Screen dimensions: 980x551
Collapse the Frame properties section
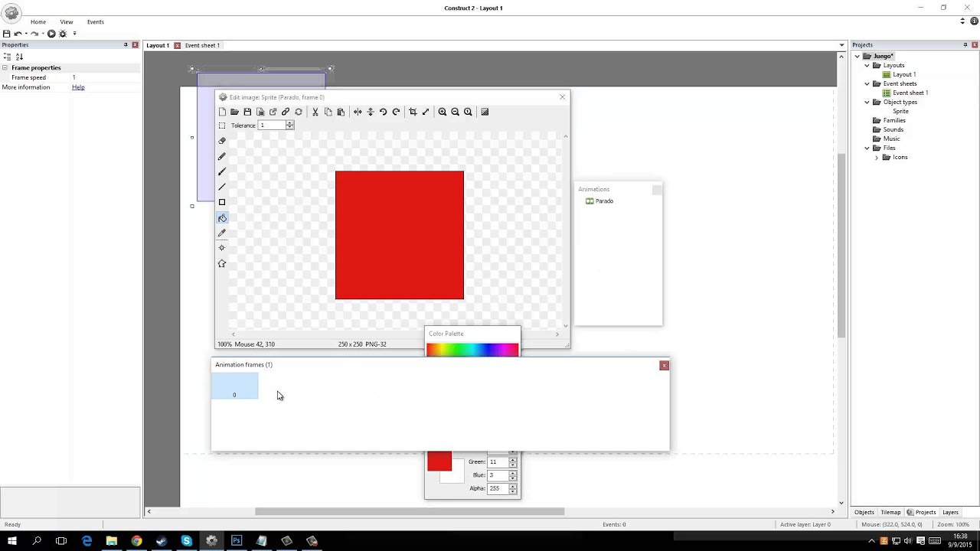click(5, 68)
